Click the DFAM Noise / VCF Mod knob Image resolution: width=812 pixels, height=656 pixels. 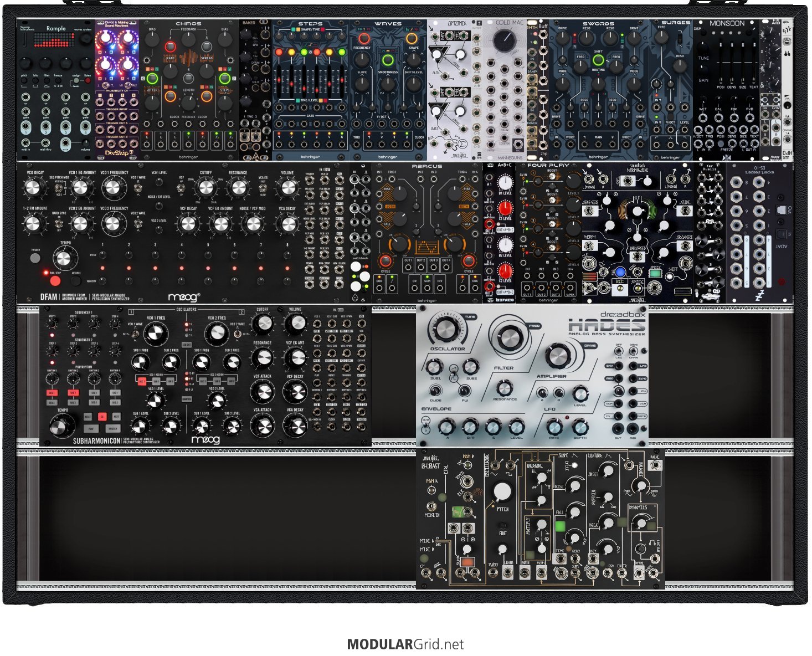253,224
